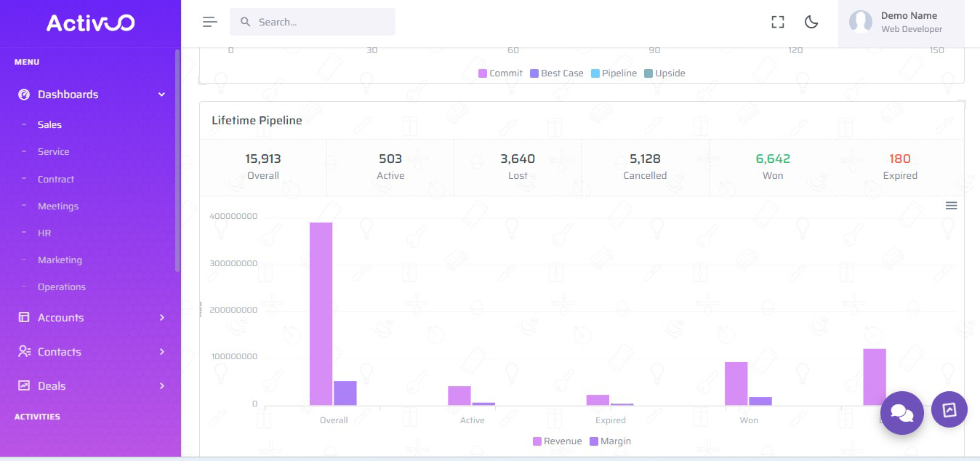The height and width of the screenshot is (461, 980).
Task: Open the Lifetime Pipeline chart menu icon
Action: tap(951, 206)
